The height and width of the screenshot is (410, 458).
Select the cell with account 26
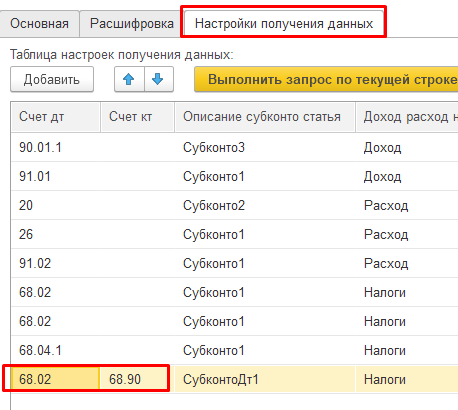55,234
